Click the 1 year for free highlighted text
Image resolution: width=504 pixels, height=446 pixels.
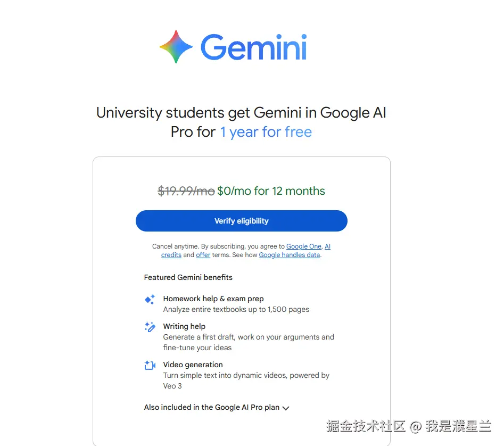pos(266,132)
